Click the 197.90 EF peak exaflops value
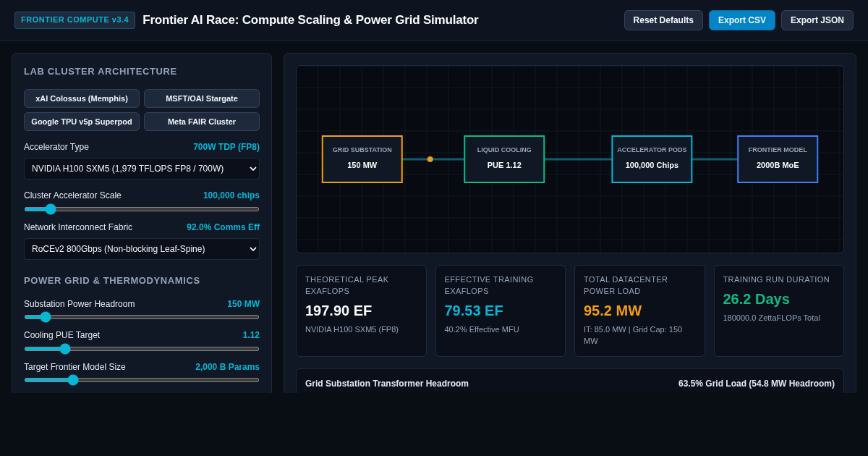Image resolution: width=868 pixels, height=456 pixels. (339, 311)
